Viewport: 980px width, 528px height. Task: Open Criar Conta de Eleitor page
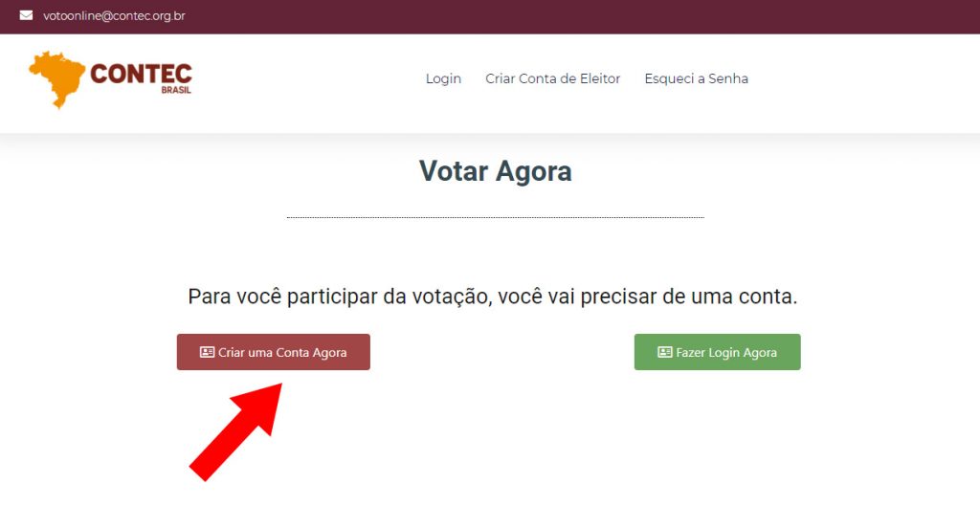click(552, 78)
